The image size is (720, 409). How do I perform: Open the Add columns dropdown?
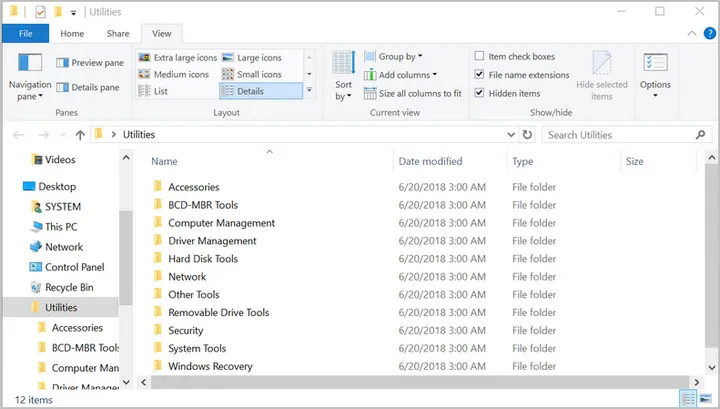tap(404, 75)
